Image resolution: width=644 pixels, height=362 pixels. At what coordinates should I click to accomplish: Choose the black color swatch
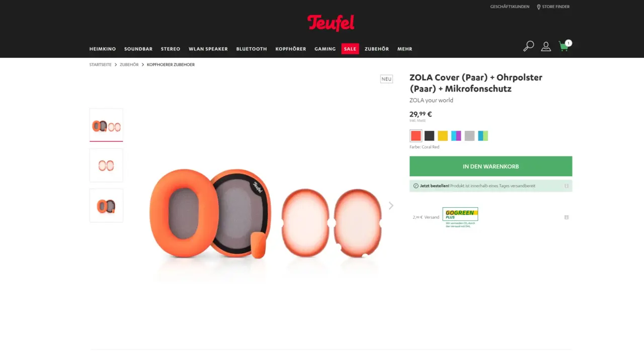click(x=429, y=136)
